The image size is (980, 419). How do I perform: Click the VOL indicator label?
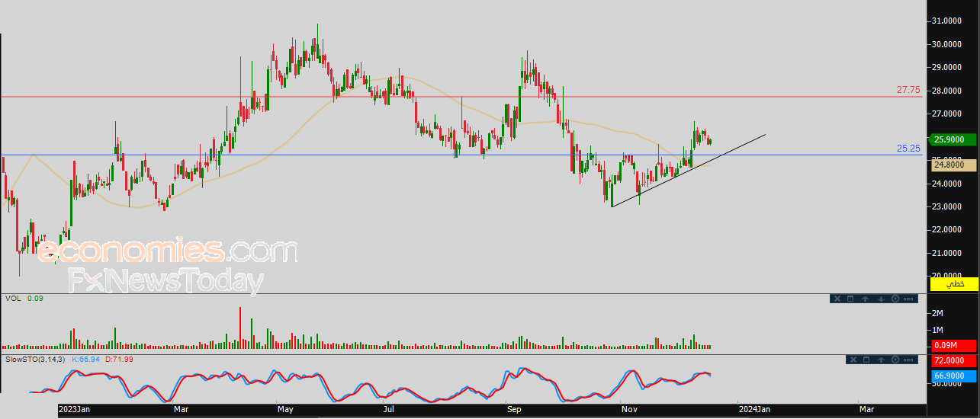13,299
